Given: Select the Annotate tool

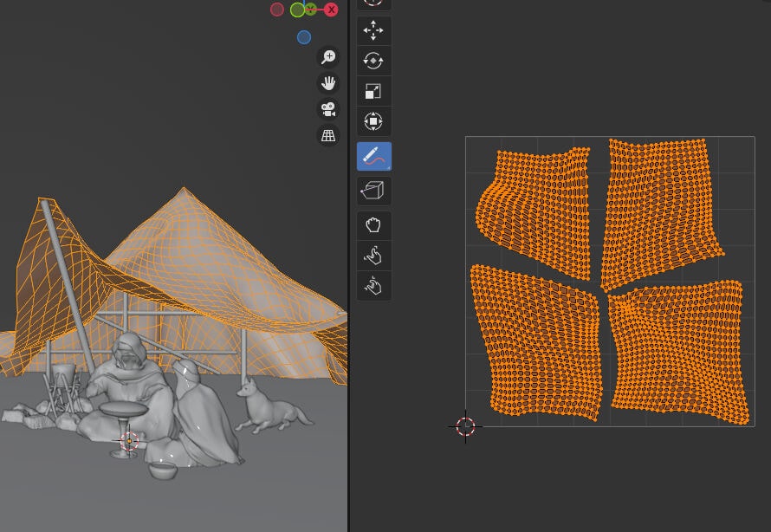Looking at the screenshot, I should click(373, 157).
